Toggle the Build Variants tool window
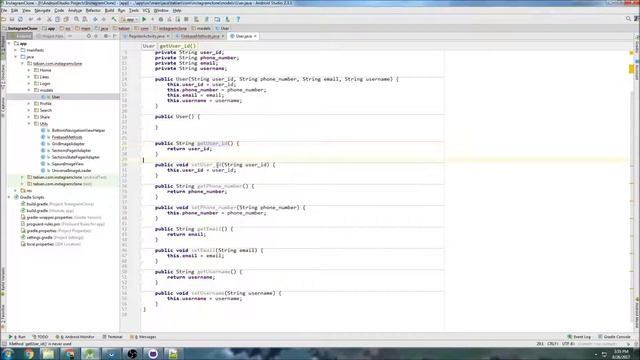The height and width of the screenshot is (360, 640). click(x=3, y=281)
